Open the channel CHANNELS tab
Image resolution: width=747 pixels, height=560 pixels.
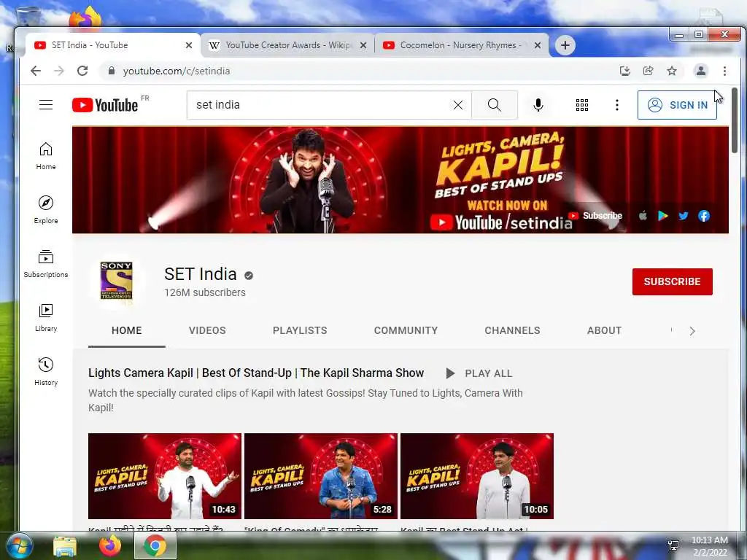tap(512, 330)
